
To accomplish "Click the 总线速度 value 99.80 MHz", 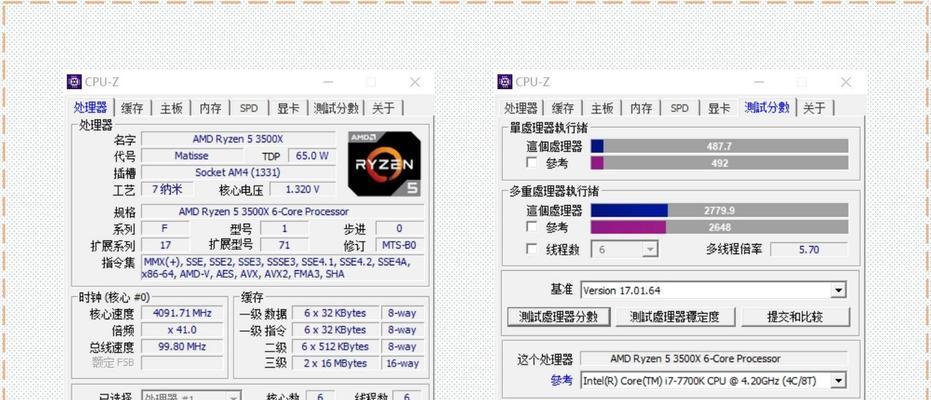I will point(182,346).
